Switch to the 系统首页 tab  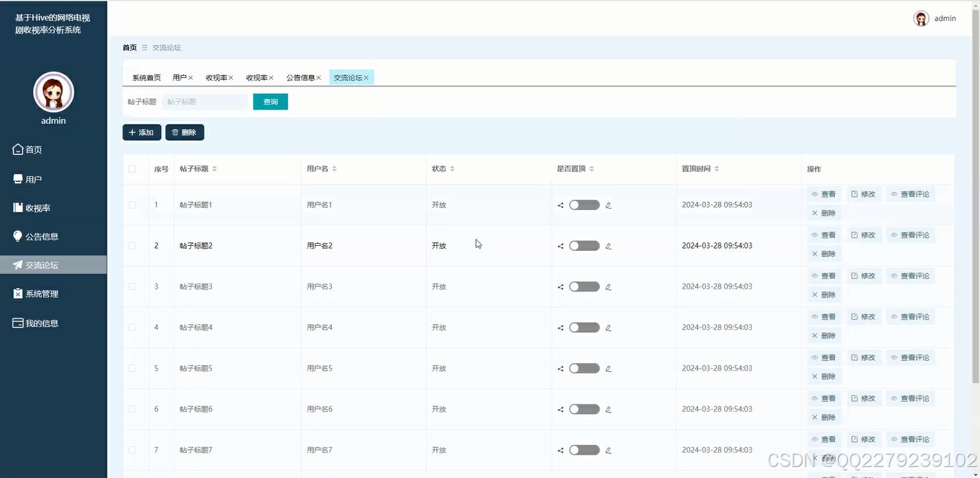[145, 77]
